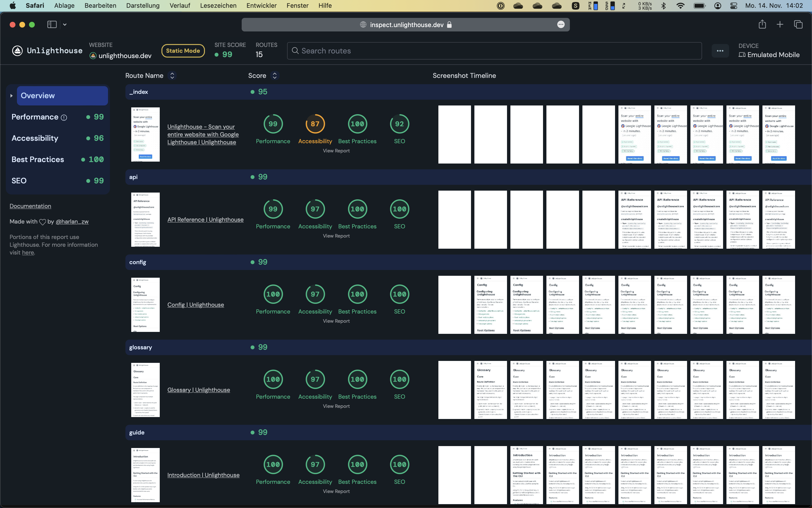Select the Performance category in sidebar
This screenshot has width=812, height=508.
pos(58,117)
